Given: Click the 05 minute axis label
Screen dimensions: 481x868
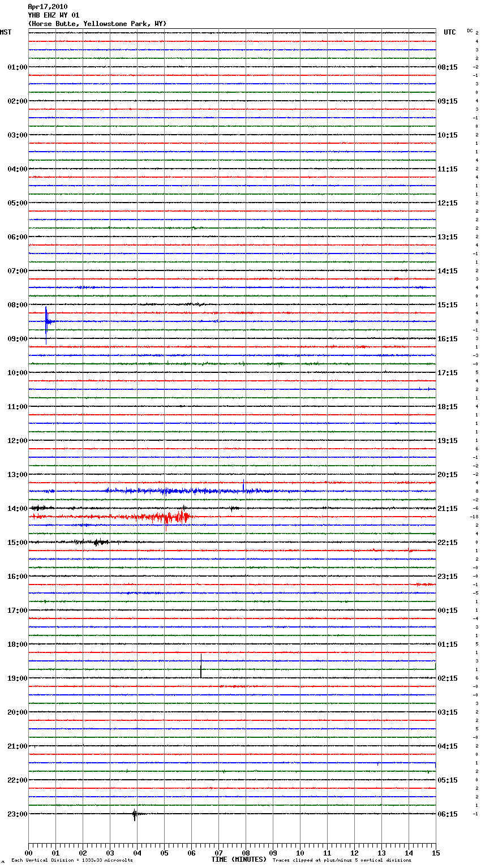Looking at the screenshot, I should (x=164, y=853).
